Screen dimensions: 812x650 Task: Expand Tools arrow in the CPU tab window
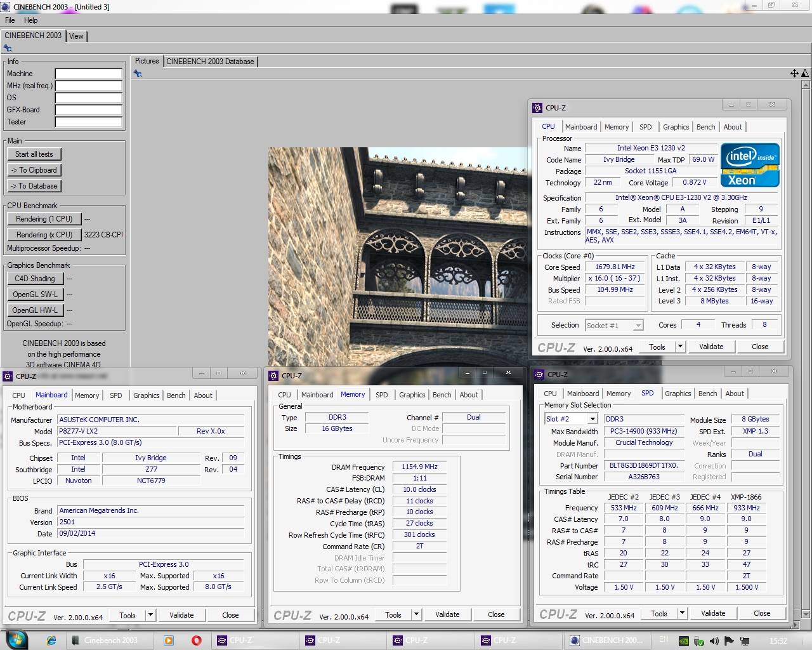tap(680, 347)
